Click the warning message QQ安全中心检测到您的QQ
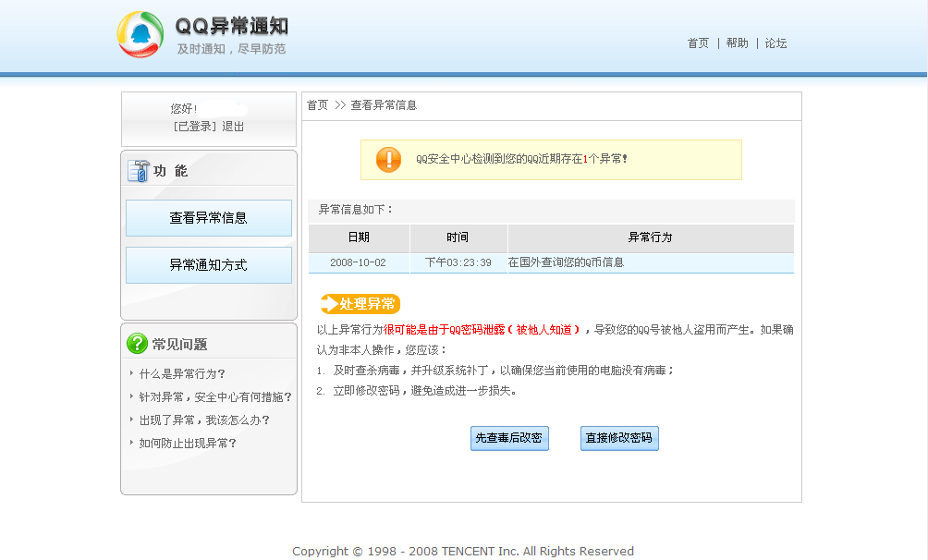 pos(520,159)
